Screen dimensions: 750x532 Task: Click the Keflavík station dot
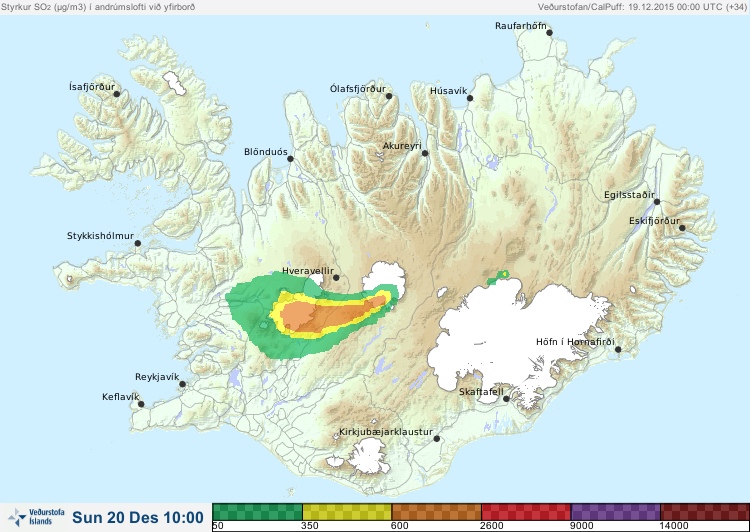141,404
